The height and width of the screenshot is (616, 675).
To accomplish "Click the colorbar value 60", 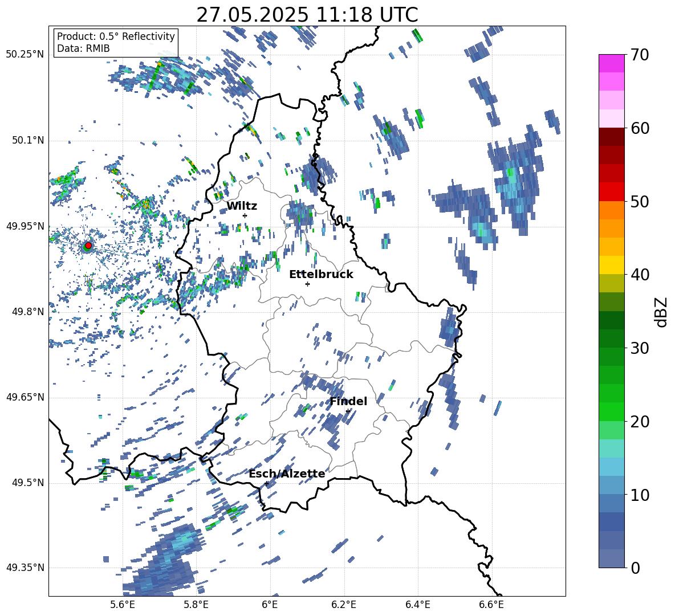I will (640, 128).
